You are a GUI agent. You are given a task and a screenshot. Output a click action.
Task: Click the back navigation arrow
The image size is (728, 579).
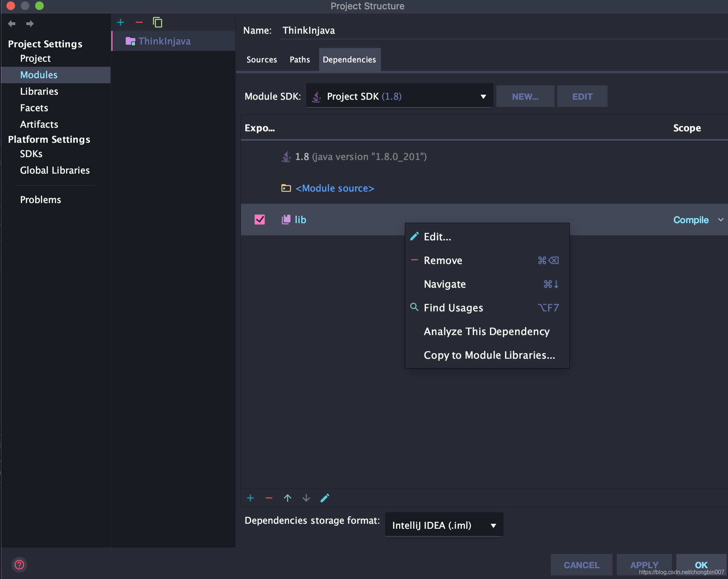pos(11,24)
